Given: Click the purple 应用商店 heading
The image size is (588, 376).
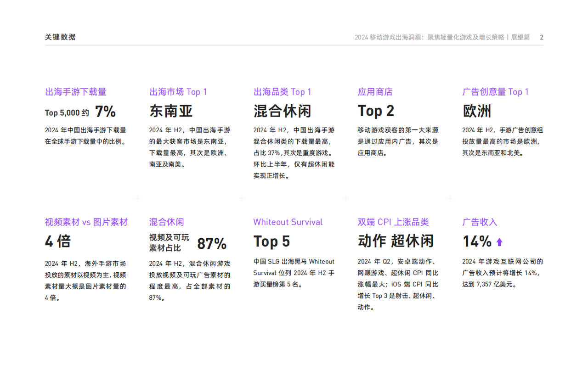Looking at the screenshot, I should [x=375, y=92].
